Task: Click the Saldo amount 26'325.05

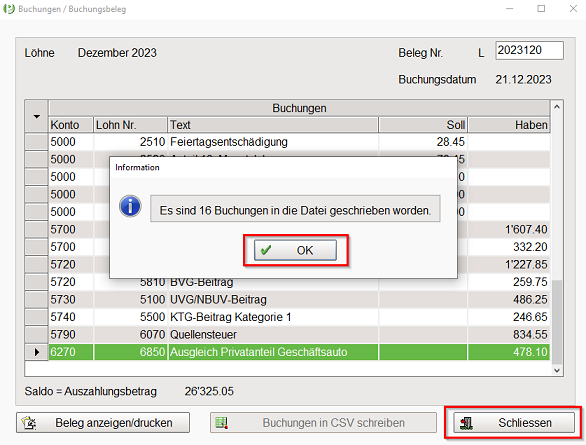Action: pos(209,392)
